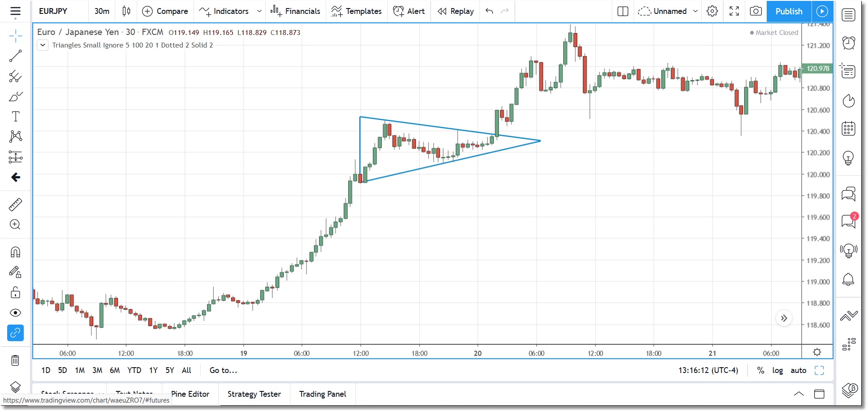Open the ideas stream icon

pyautogui.click(x=848, y=250)
